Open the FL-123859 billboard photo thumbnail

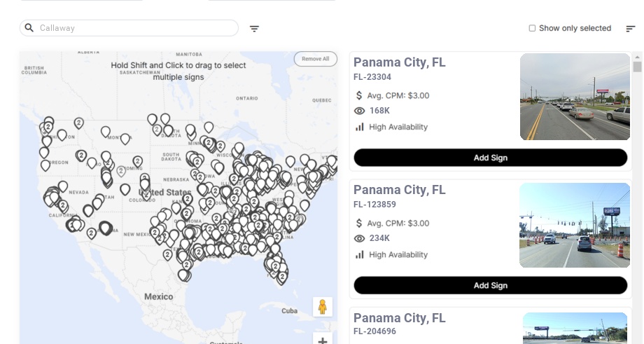coord(575,225)
